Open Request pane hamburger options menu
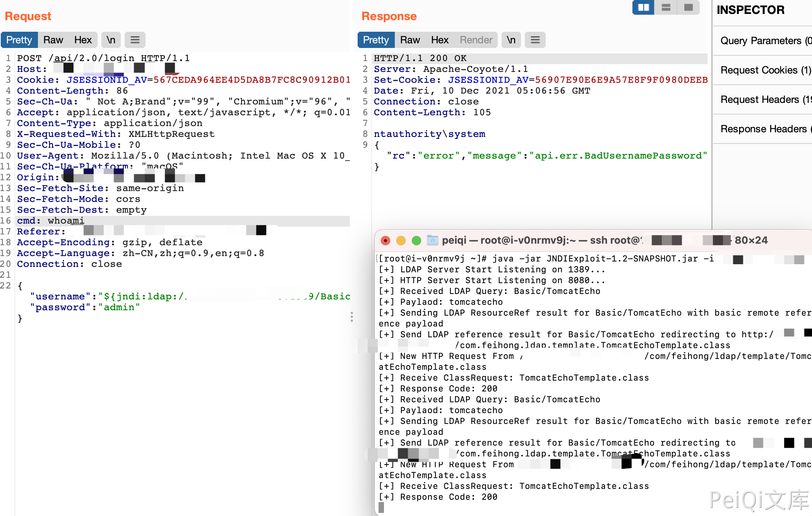The height and width of the screenshot is (516, 812). [x=135, y=40]
